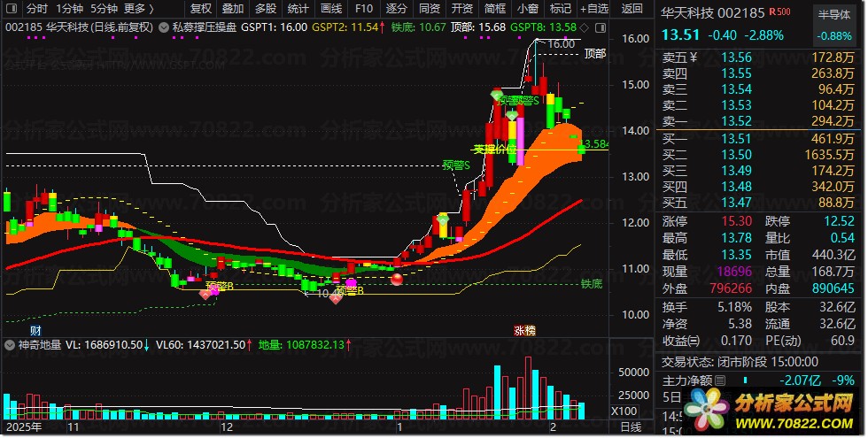868x438 pixels.
Task: Click the ¥ symbol next to 卖五
Action: (694, 58)
